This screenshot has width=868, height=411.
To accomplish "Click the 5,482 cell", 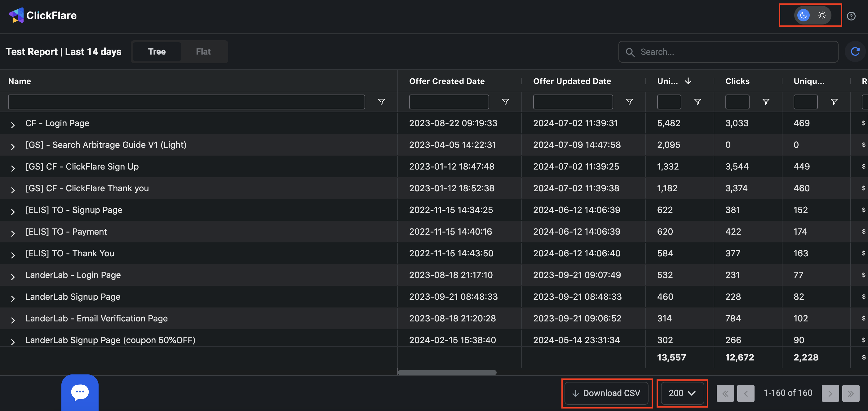I will tap(669, 123).
